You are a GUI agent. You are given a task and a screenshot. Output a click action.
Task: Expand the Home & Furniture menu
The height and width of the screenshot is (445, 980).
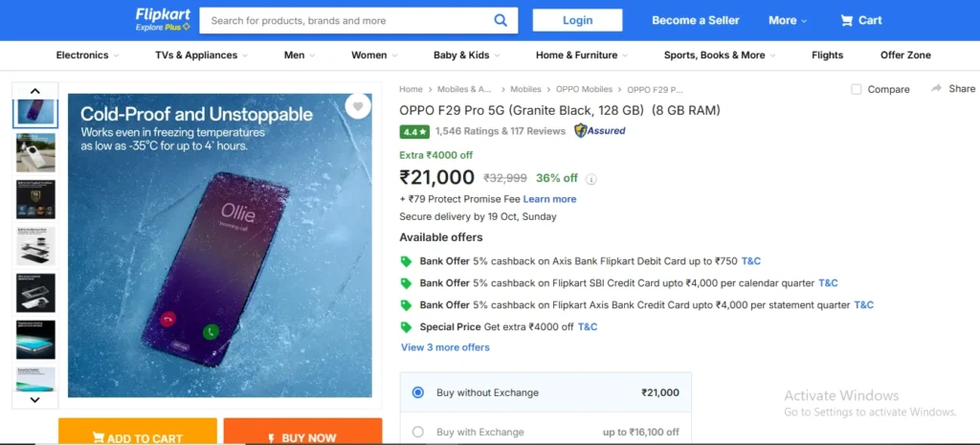click(x=582, y=56)
